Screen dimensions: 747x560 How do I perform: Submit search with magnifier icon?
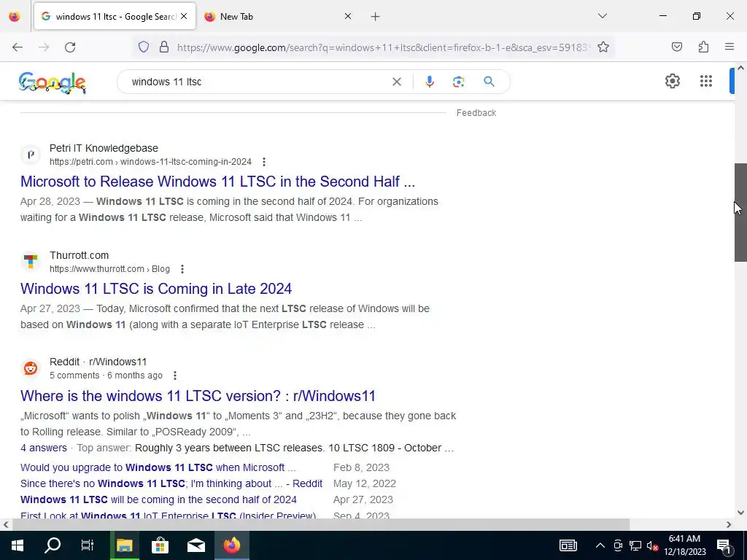click(489, 82)
